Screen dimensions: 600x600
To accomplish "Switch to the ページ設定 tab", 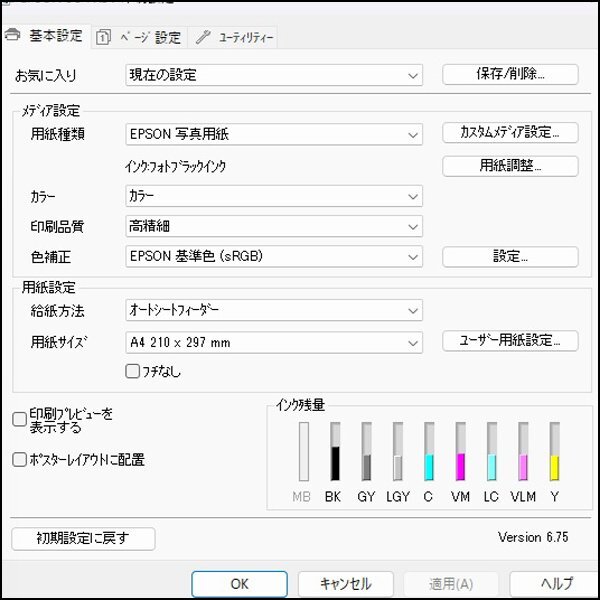I will [139, 38].
